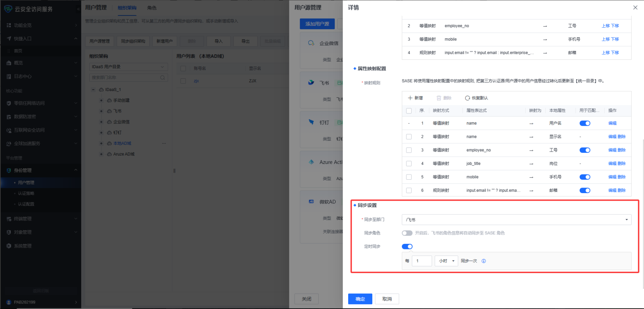Click the 身份管理 sidebar icon
The height and width of the screenshot is (309, 644).
[9, 170]
